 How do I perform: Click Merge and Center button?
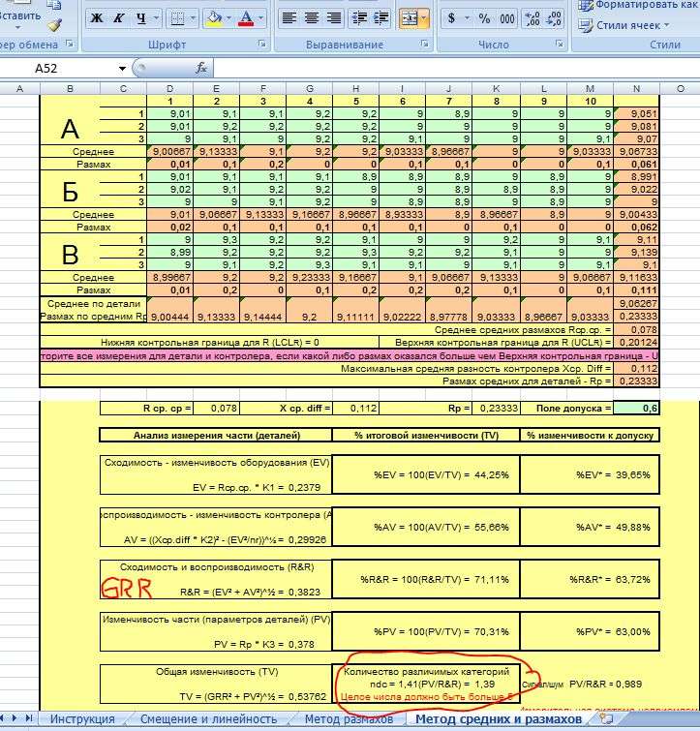click(x=409, y=18)
